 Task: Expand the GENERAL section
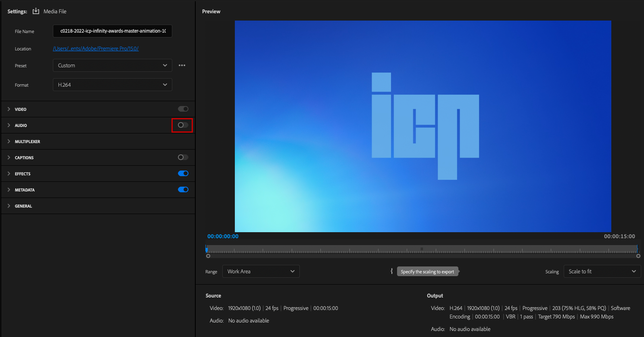[9, 206]
